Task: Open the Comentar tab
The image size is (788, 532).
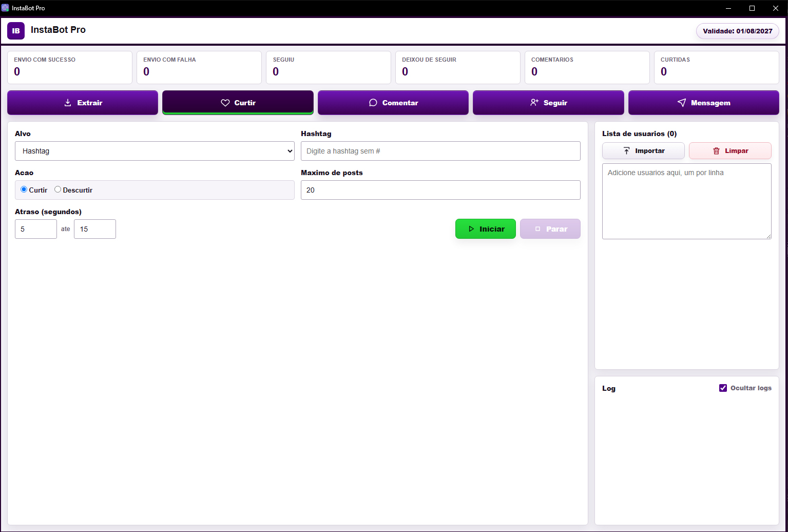Action: coord(393,103)
